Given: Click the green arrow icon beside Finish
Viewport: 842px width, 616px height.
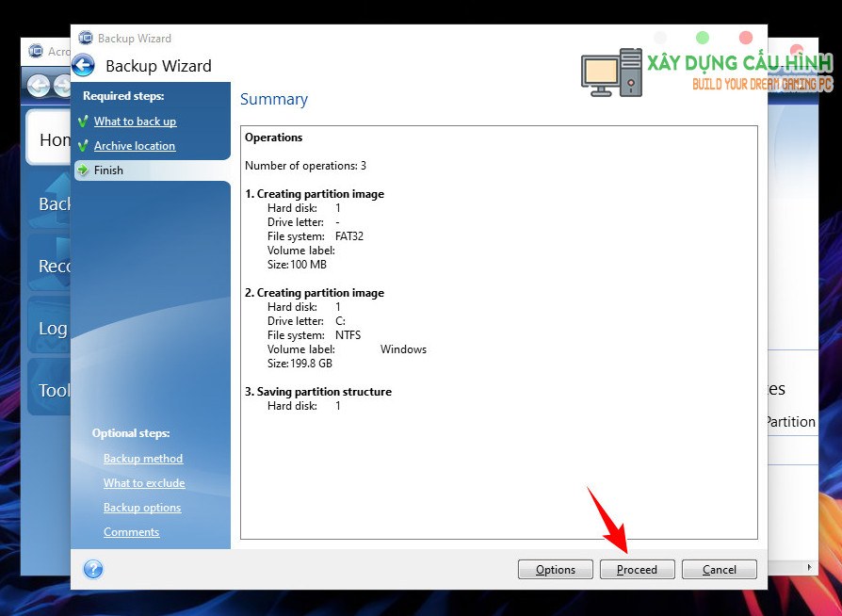Looking at the screenshot, I should (x=83, y=170).
